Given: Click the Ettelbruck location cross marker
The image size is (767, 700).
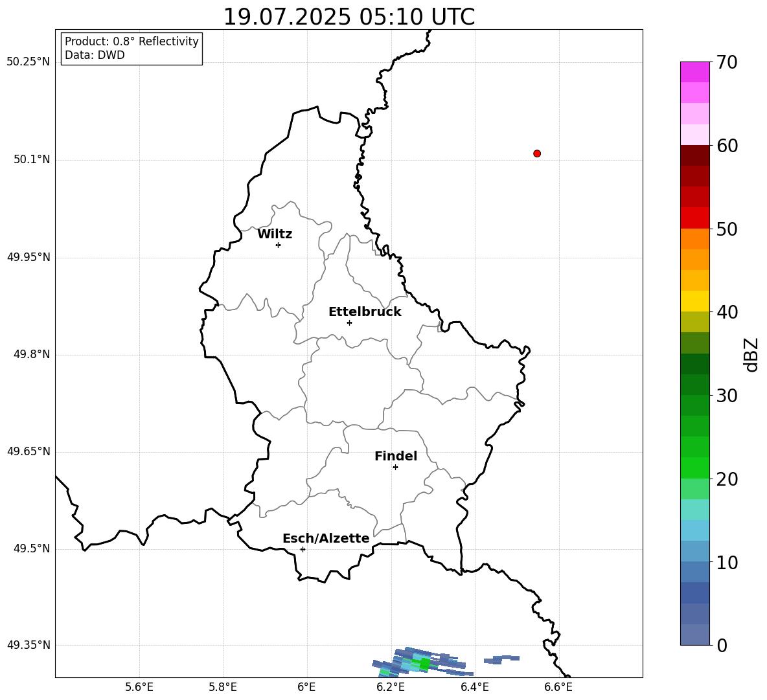Looking at the screenshot, I should click(x=349, y=322).
